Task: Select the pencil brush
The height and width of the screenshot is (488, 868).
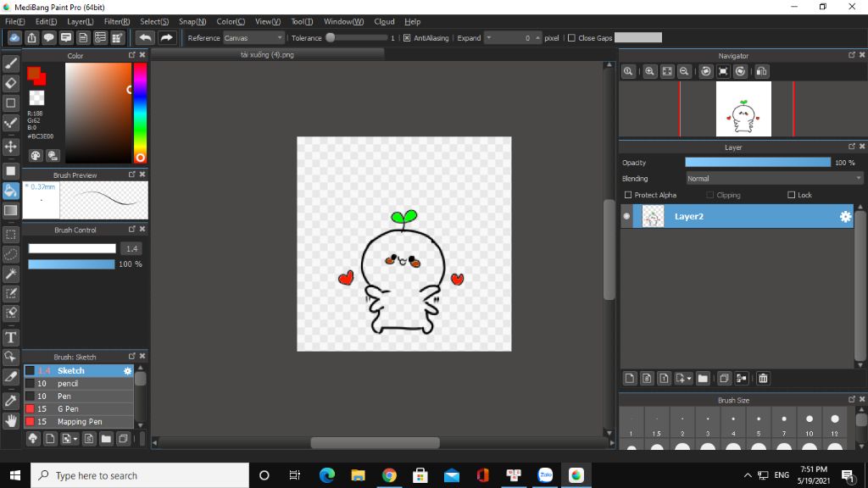Action: pos(79,384)
